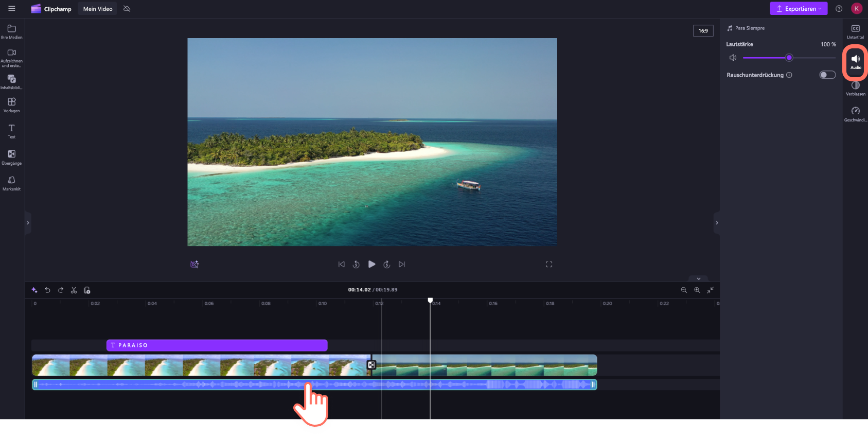Open the Untertitel captions panel
This screenshot has width=868, height=435.
click(855, 32)
